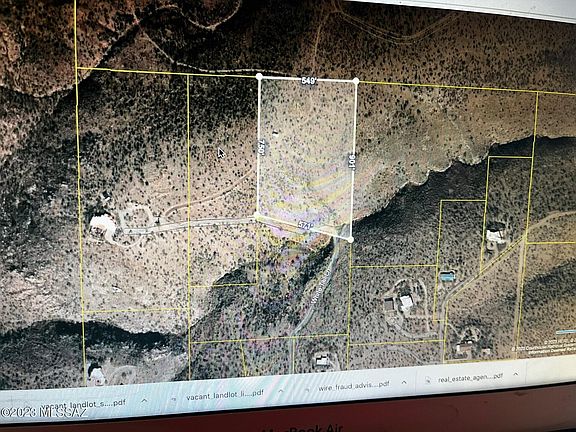Select the lower-left vertex of highlighted parcel
Viewport: 576px width, 432px height.
coord(257,215)
